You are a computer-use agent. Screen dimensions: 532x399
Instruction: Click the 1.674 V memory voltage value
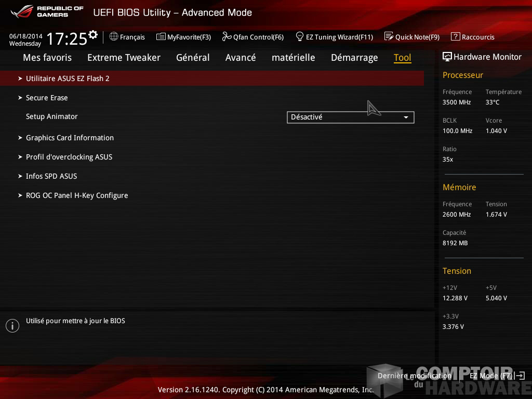click(496, 215)
